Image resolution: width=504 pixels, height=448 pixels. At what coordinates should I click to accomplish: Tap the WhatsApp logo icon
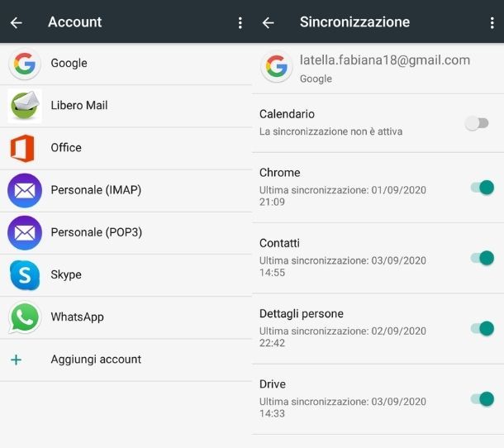[x=25, y=317]
